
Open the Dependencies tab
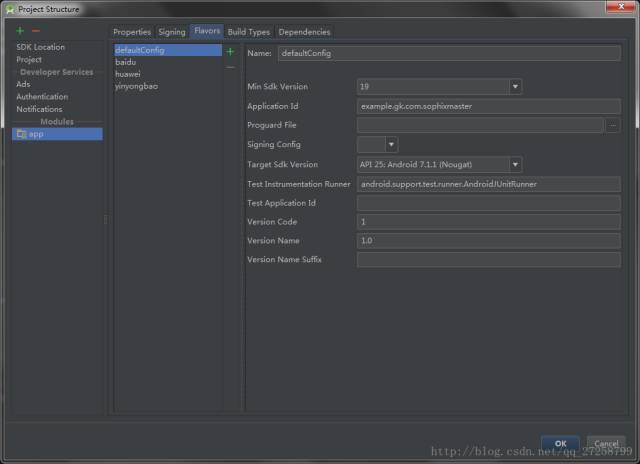pyautogui.click(x=304, y=32)
